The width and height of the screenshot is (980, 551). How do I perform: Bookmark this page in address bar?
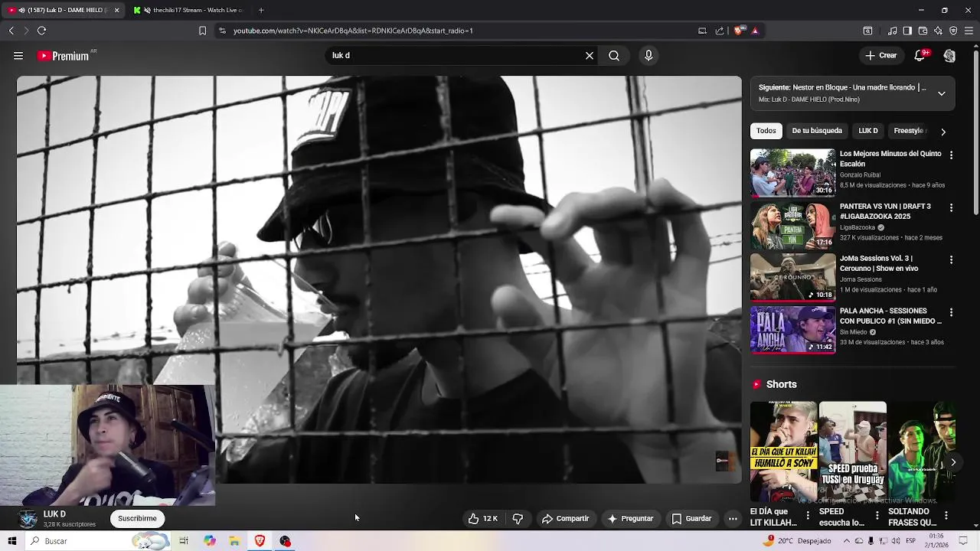pyautogui.click(x=202, y=31)
